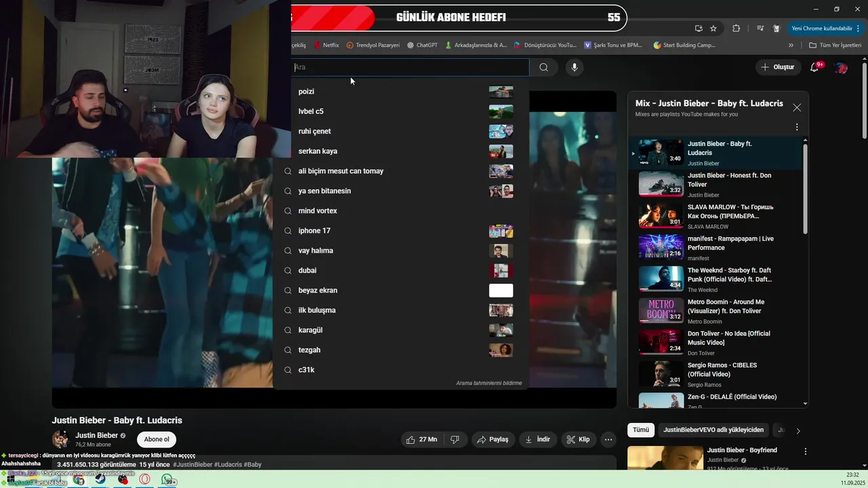Screen dimensions: 868x488
Task: Select 'ya sen bitanesin' suggestion
Action: [x=401, y=191]
